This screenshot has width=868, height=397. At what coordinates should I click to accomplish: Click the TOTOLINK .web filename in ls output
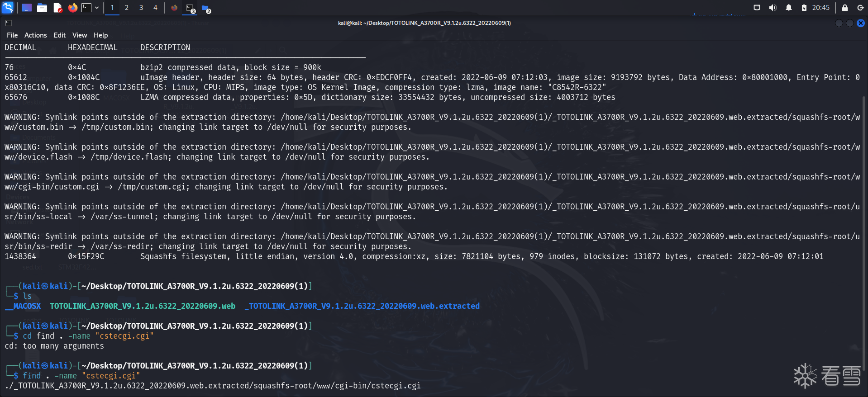pyautogui.click(x=143, y=306)
